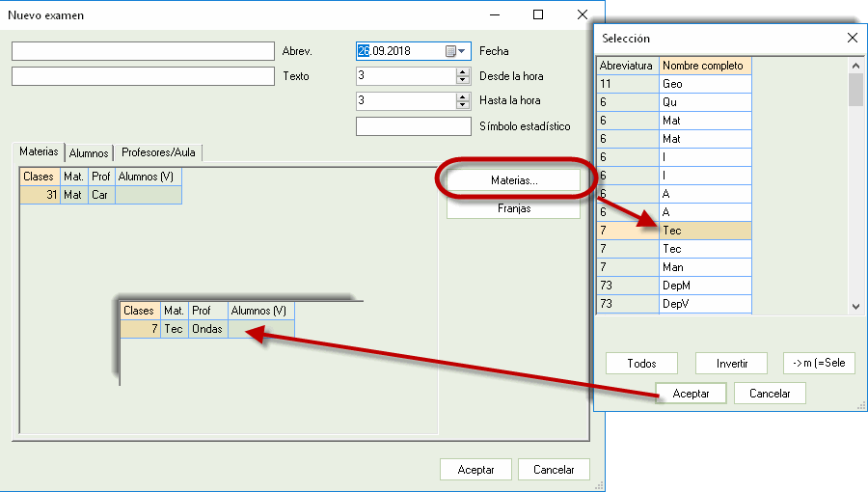Click Aceptar in the Selección window
868x492 pixels.
[x=691, y=394]
